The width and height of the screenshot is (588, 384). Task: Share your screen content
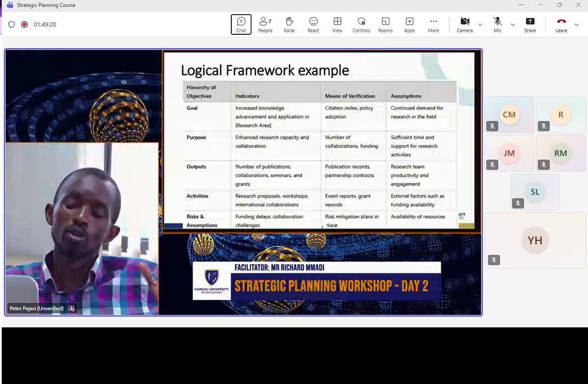pyautogui.click(x=530, y=24)
